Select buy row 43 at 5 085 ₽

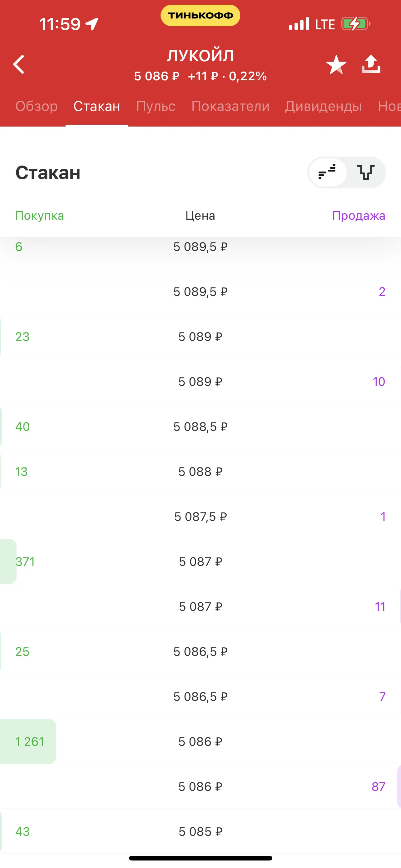[x=200, y=832]
